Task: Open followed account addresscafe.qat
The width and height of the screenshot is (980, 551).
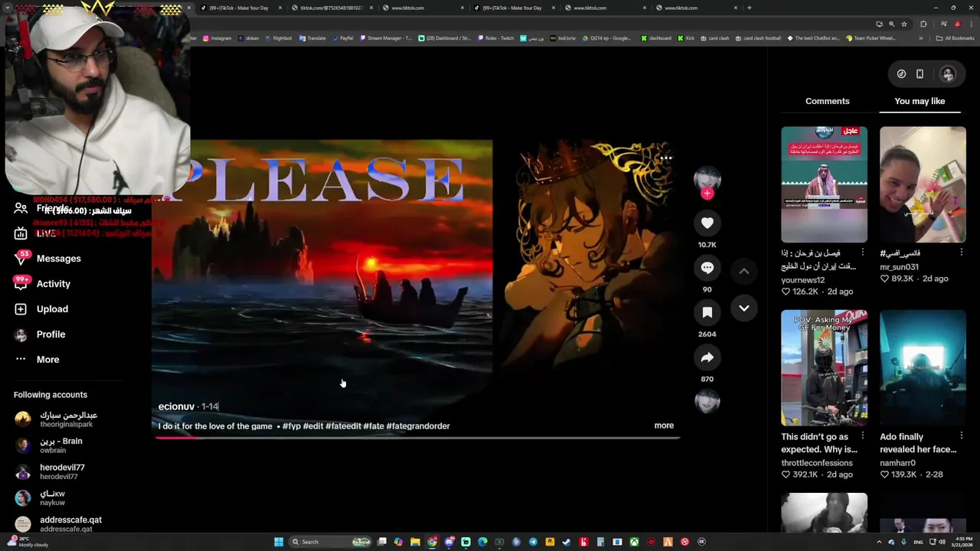Action: (70, 524)
